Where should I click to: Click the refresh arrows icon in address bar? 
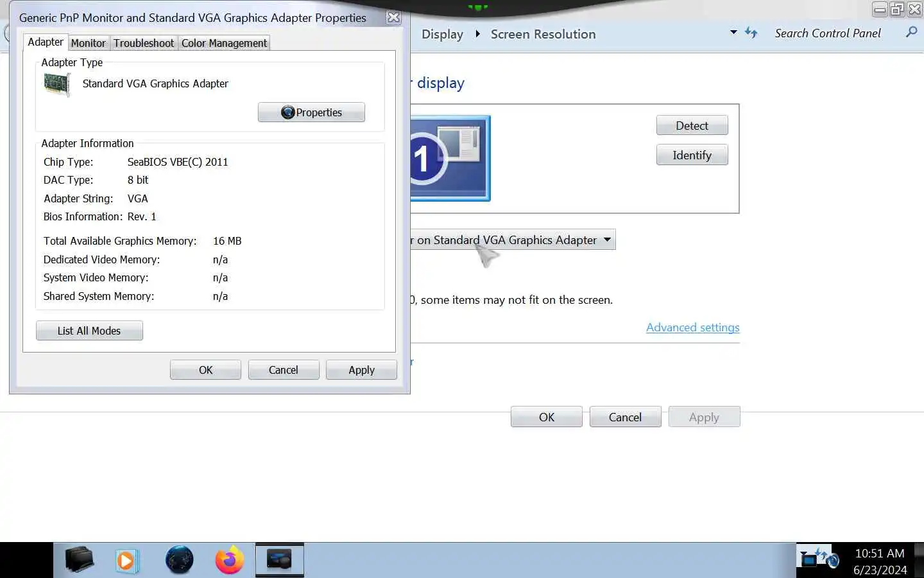[x=751, y=33]
